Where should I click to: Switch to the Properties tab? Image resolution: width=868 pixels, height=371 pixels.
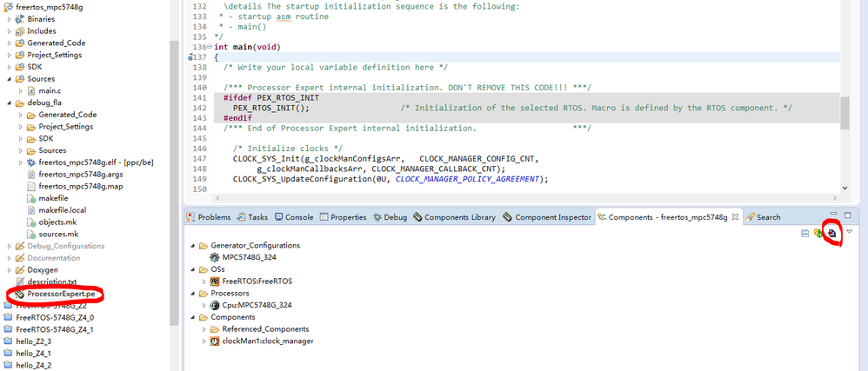(x=343, y=217)
